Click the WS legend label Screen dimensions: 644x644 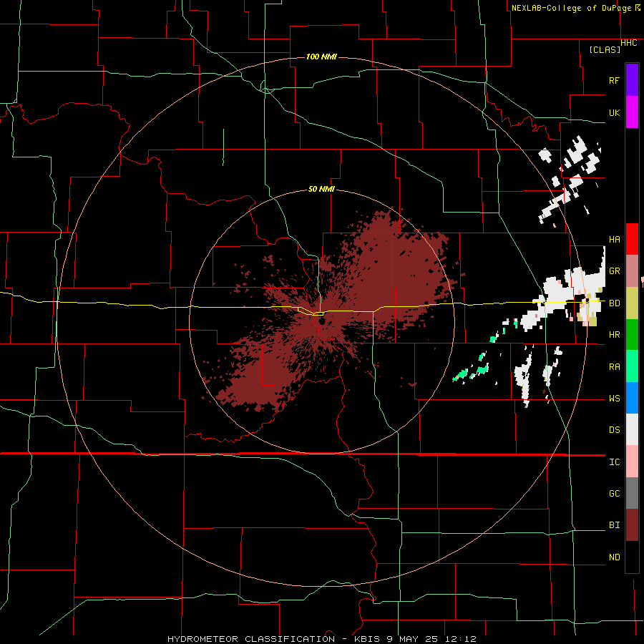click(x=614, y=398)
